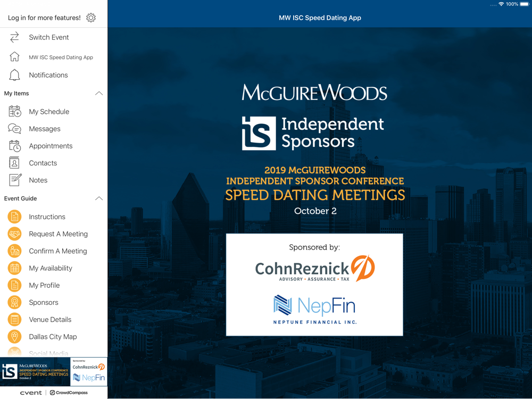Screen dimensions: 532x399
Task: Click 'SPEED DATING MEETINGS' heading text
Action: (x=315, y=195)
